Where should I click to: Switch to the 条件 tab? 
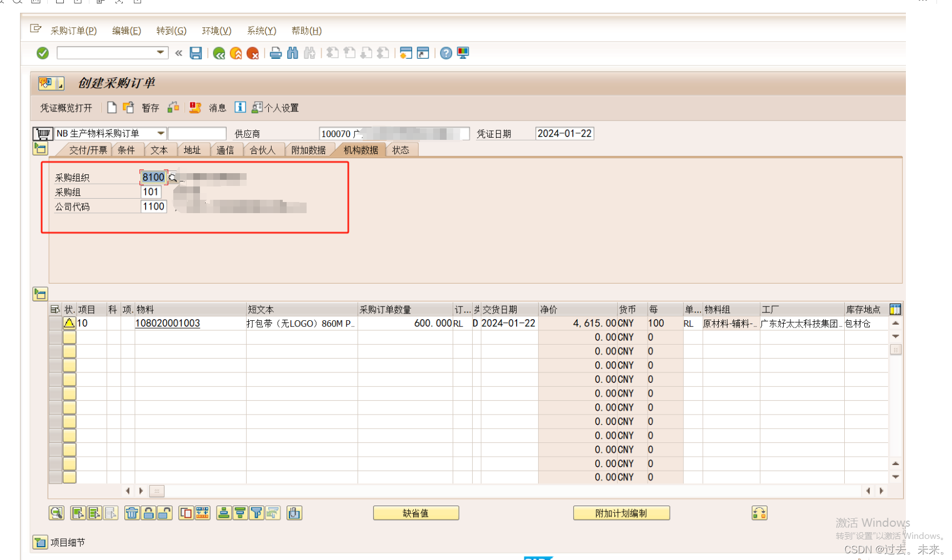pos(127,150)
